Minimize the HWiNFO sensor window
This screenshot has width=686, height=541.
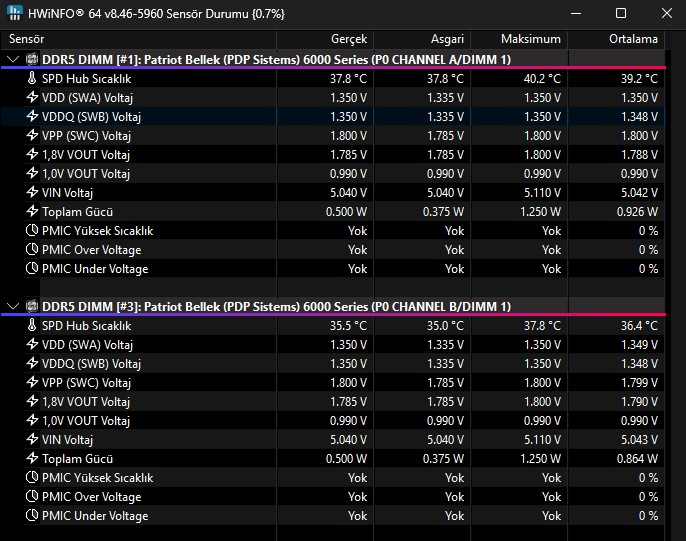click(x=576, y=13)
